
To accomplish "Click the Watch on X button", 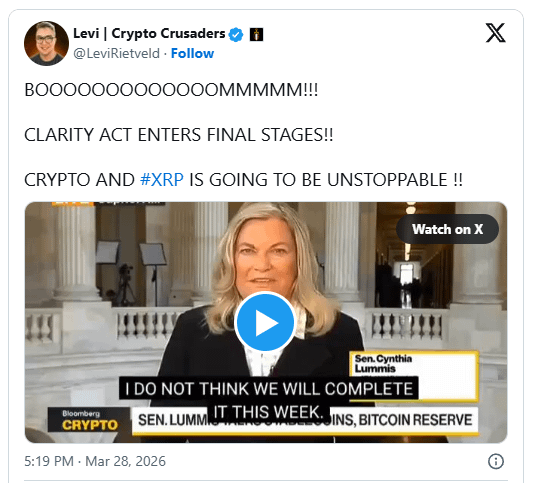I will [x=447, y=229].
